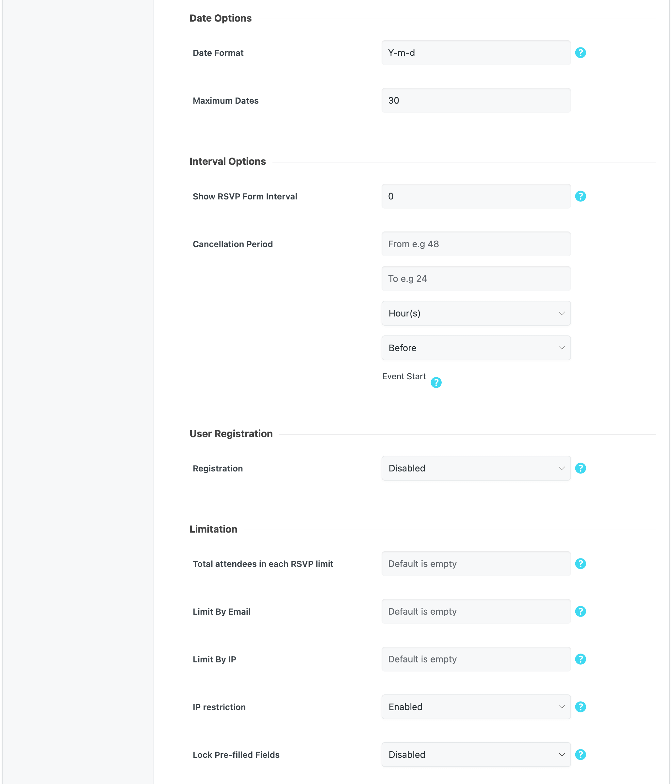Click the Show RSVP Form Interval field
672x784 pixels.
[x=476, y=196]
